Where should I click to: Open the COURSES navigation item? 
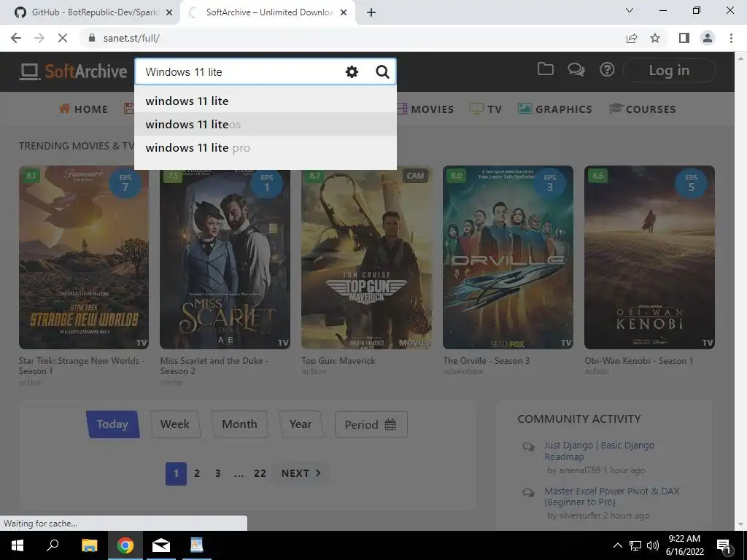tap(642, 109)
